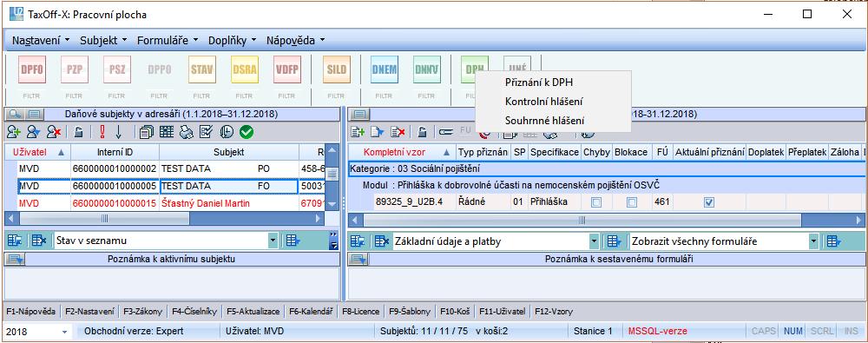The width and height of the screenshot is (868, 343).
Task: Add a new subject with person-plus icon
Action: [x=14, y=133]
